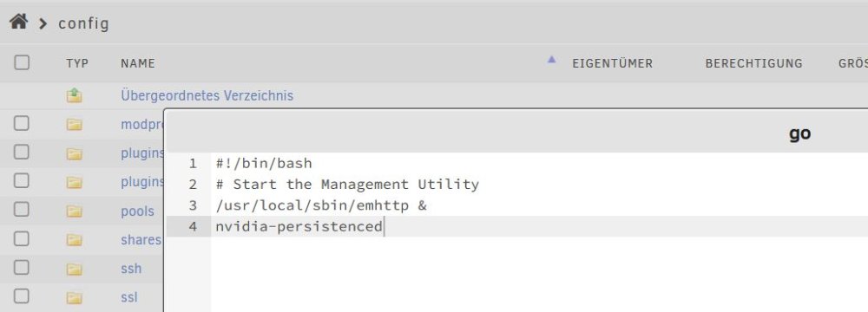This screenshot has width=868, height=312.
Task: Click the pools folder icon
Action: (x=74, y=211)
